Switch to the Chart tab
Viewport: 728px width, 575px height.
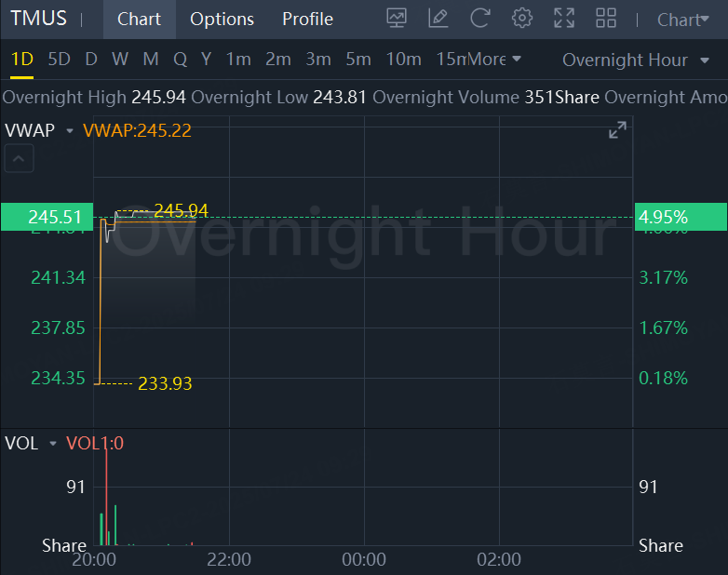(x=140, y=19)
